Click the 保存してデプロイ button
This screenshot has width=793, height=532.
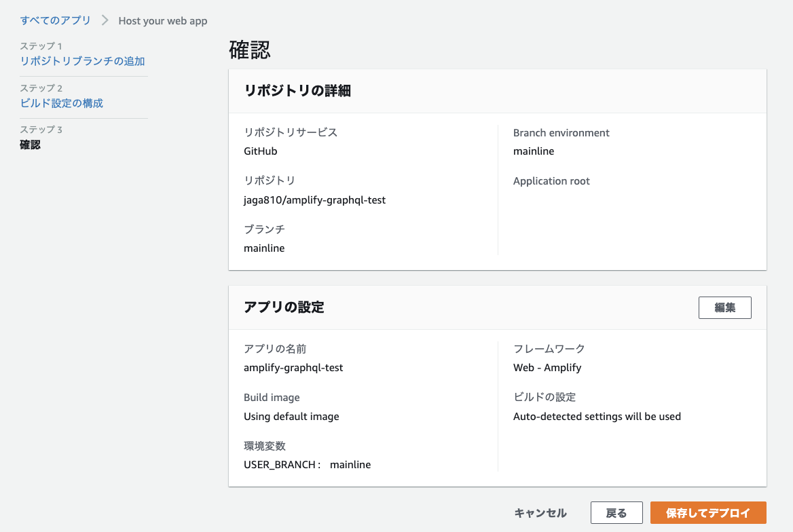[x=708, y=513]
